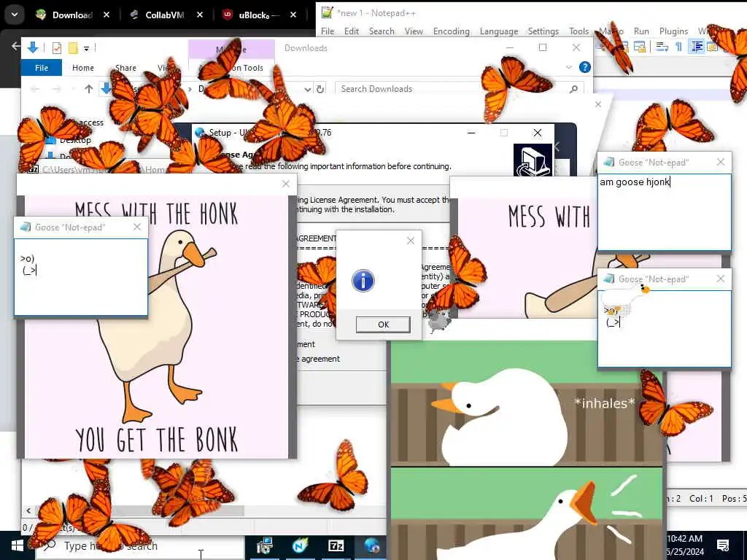Click the Explorer Forward arrow
The width and height of the screenshot is (747, 560).
pyautogui.click(x=56, y=88)
